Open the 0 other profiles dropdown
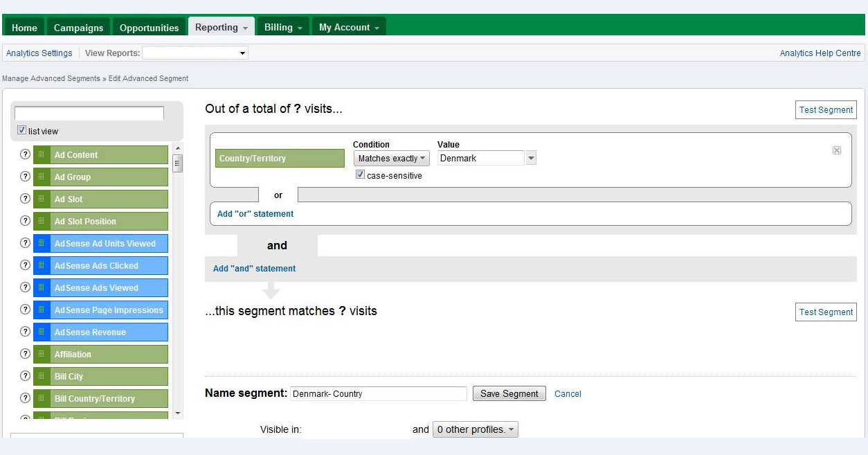Image resolution: width=868 pixels, height=455 pixels. 475,429
